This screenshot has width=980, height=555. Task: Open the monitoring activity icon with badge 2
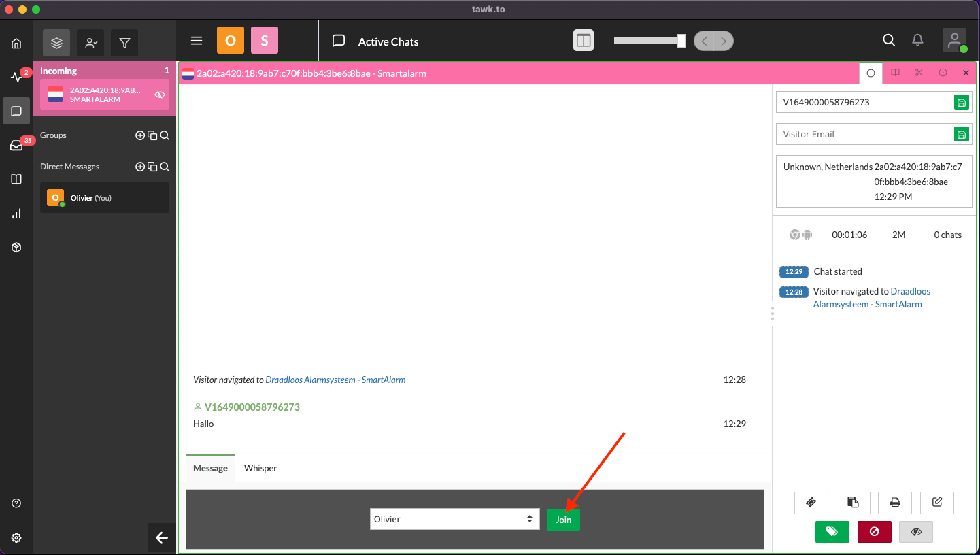[16, 77]
